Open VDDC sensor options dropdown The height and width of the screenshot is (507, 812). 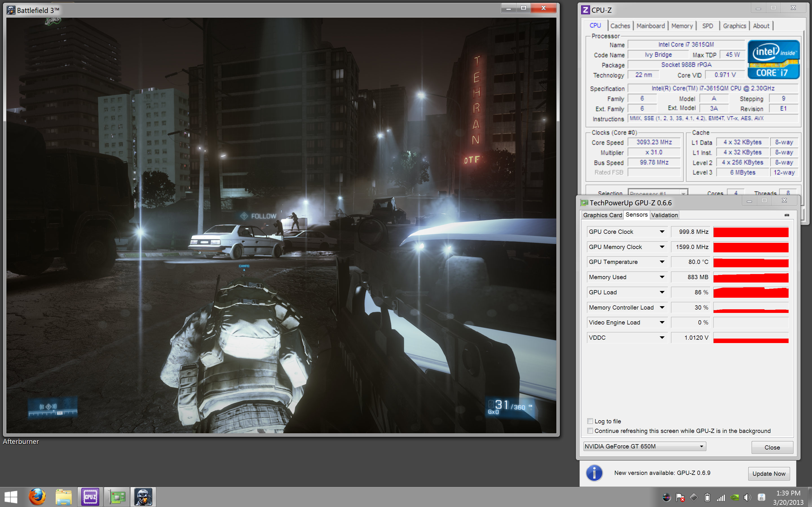[x=662, y=338]
